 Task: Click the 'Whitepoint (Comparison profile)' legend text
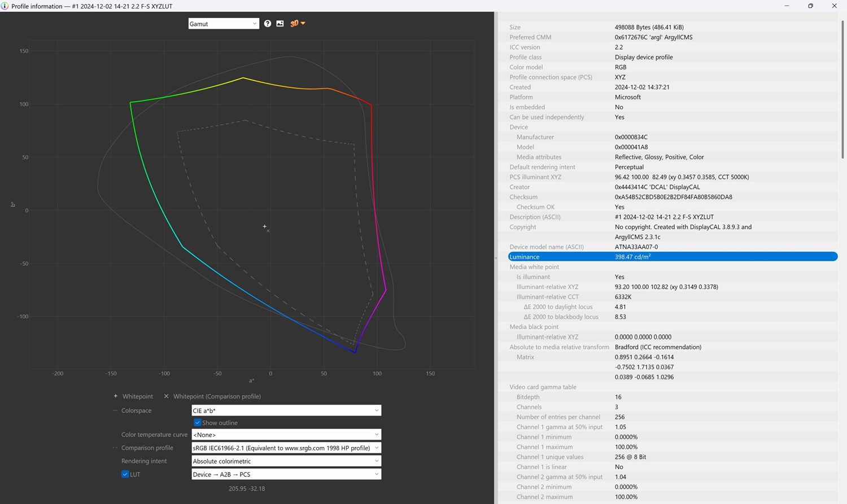coord(217,396)
